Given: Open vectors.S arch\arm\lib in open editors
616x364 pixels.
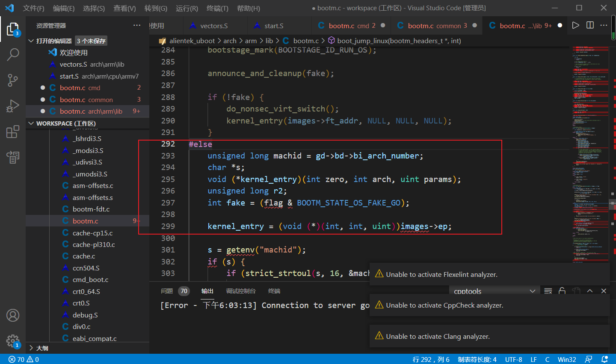Looking at the screenshot, I should tap(88, 65).
